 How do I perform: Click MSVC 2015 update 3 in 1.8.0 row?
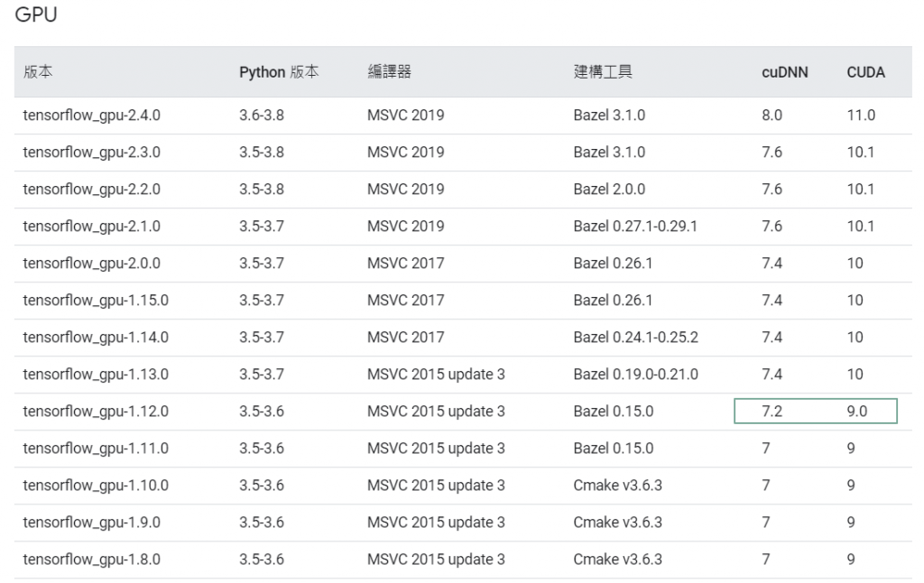pyautogui.click(x=436, y=560)
